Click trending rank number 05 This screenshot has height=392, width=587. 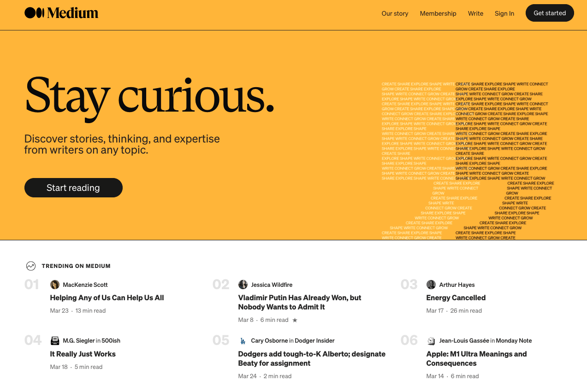[221, 340]
